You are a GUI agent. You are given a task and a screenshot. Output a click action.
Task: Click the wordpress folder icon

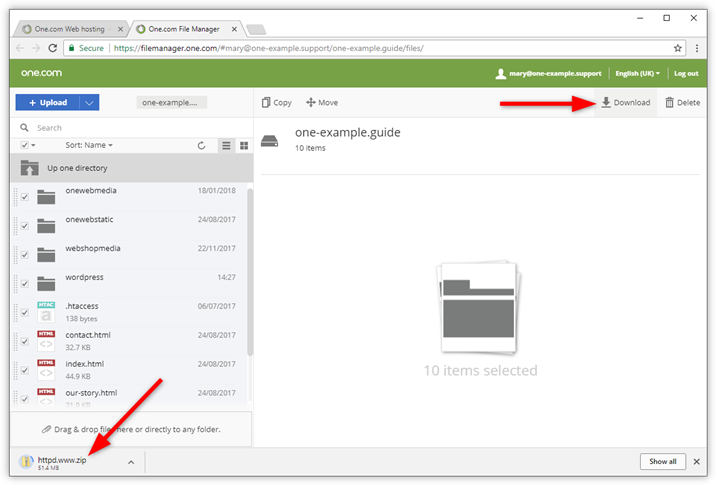46,284
